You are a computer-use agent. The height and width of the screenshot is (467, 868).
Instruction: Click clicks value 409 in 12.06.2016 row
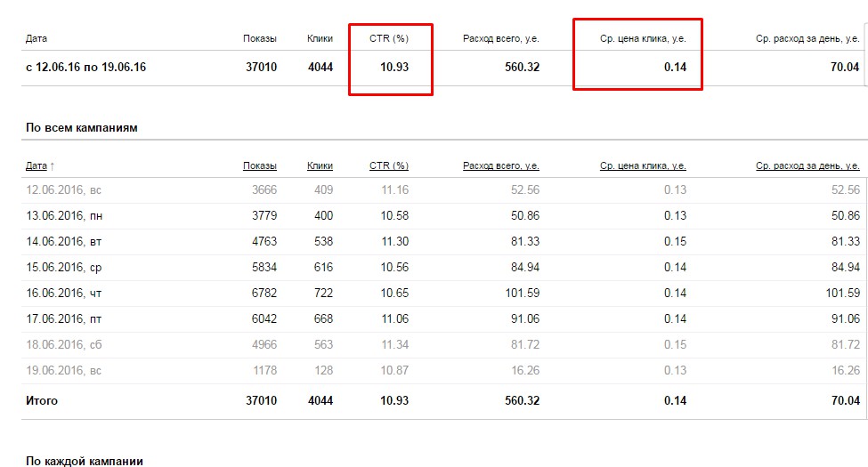(x=324, y=189)
